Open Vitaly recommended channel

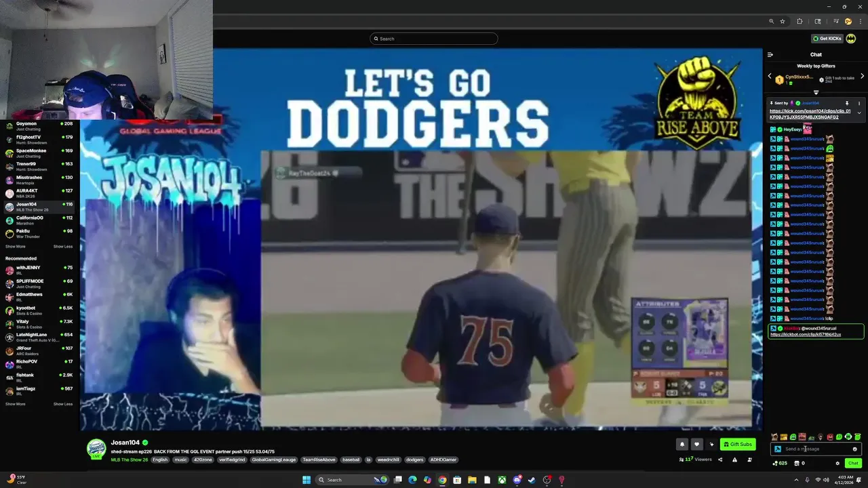click(39, 324)
